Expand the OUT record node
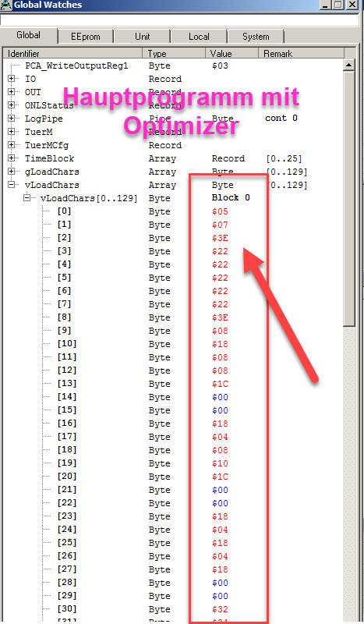Image resolution: width=364 pixels, height=624 pixels. (x=12, y=92)
